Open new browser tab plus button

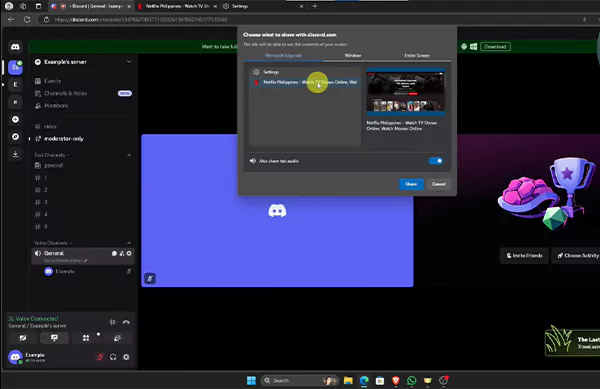[x=315, y=6]
